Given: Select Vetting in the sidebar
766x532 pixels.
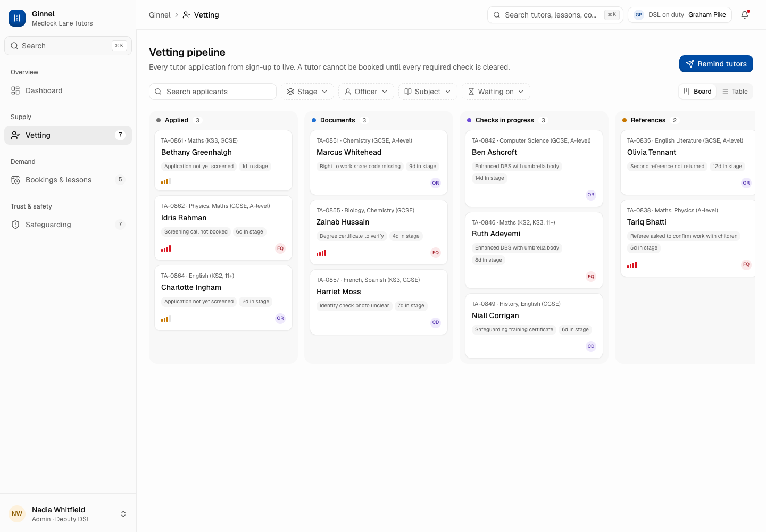Looking at the screenshot, I should (68, 135).
